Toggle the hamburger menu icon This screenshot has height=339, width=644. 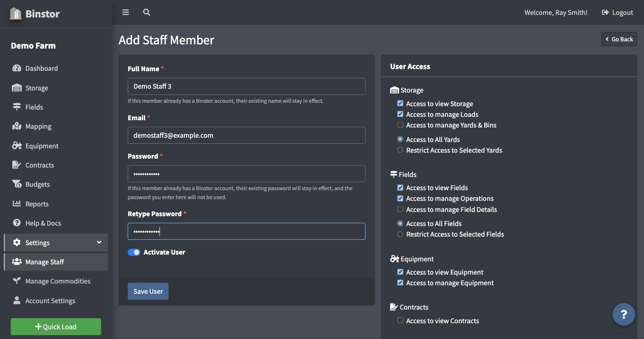point(126,12)
